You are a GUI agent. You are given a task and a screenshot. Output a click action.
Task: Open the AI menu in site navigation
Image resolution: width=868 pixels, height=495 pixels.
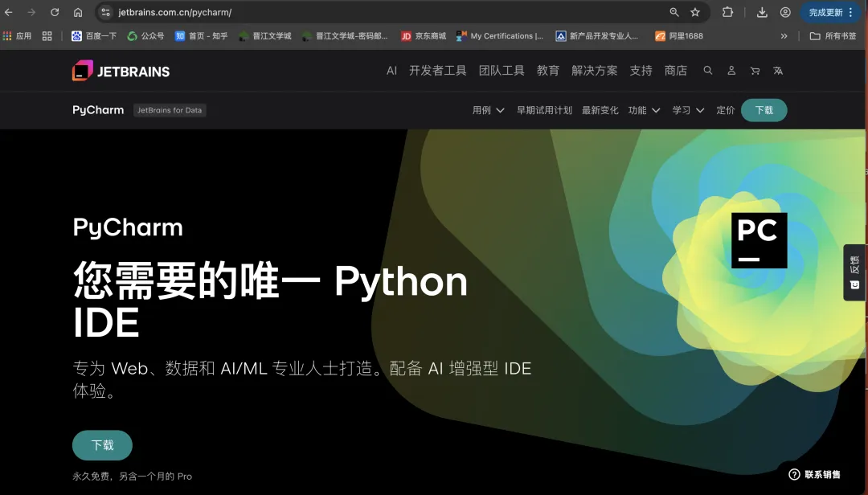[392, 71]
